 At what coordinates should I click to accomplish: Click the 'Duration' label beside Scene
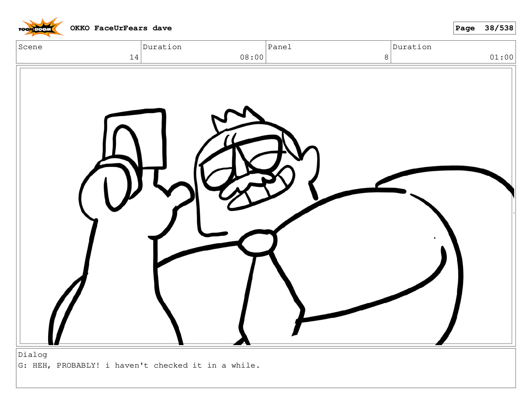click(162, 47)
